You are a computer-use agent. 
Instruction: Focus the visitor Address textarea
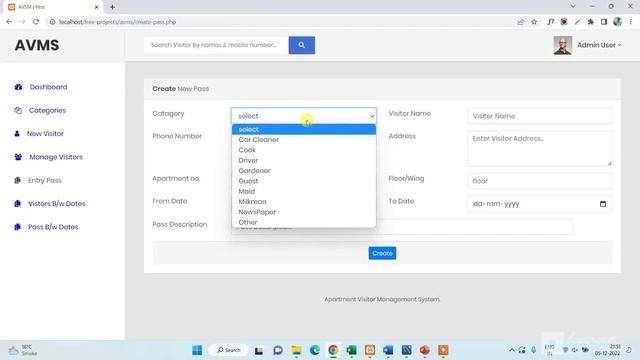pyautogui.click(x=540, y=148)
